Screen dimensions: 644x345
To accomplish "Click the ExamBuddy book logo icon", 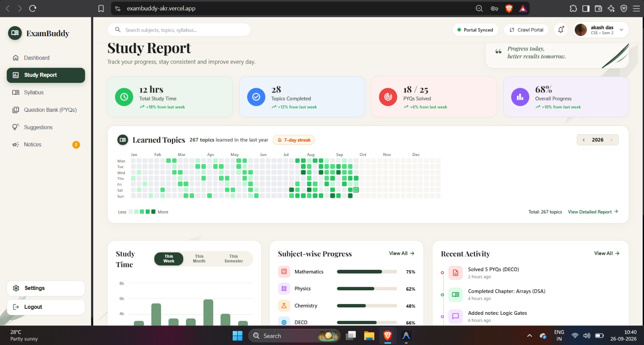I will click(x=15, y=33).
